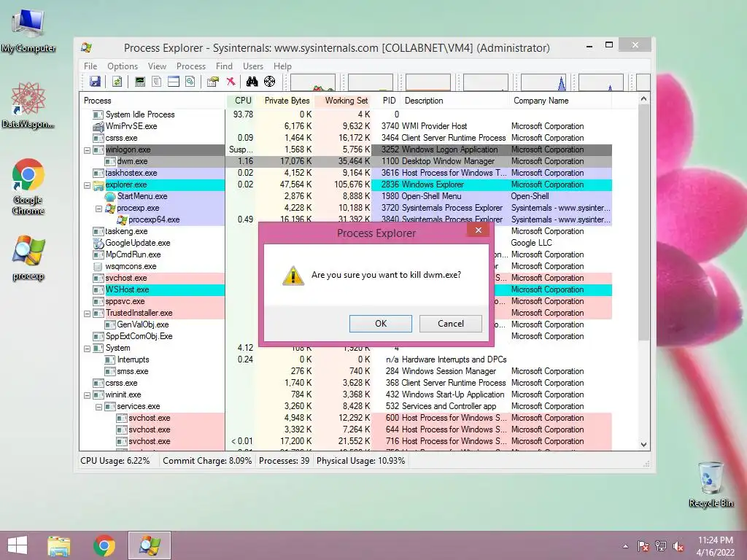Open the My Computer desktop icon
747x560 pixels.
[28, 31]
